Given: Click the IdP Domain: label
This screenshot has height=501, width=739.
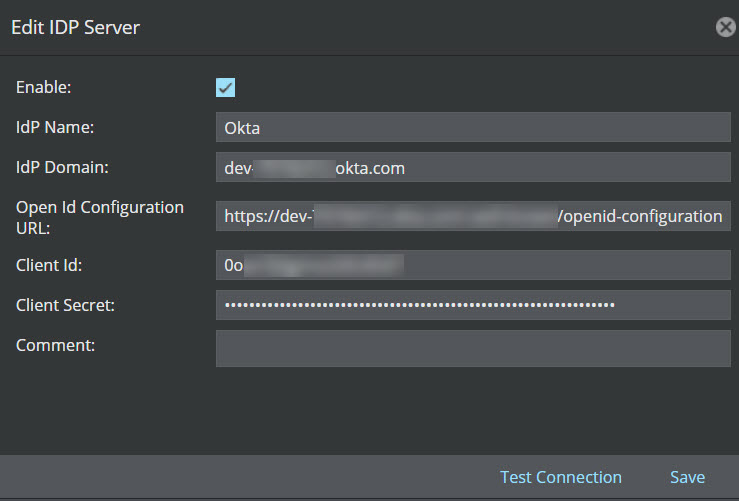Looking at the screenshot, I should tap(62, 167).
